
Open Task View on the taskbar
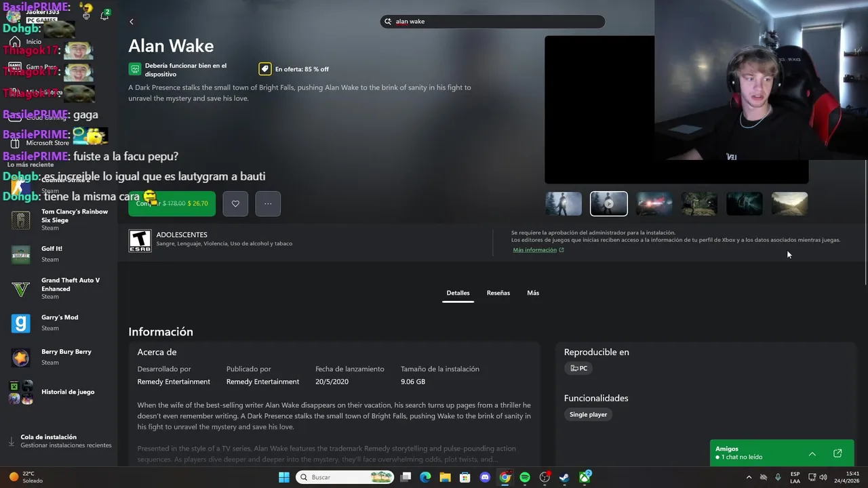pyautogui.click(x=406, y=477)
